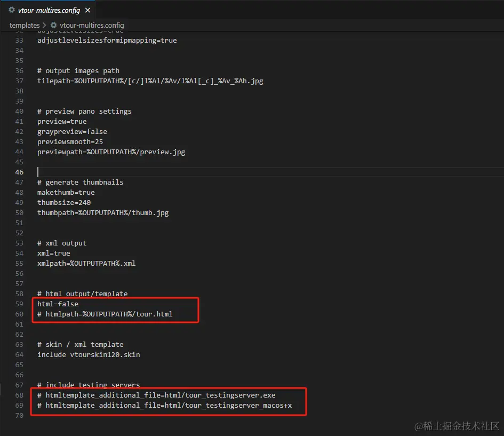Click the tilepath=%OUTPUTPATH% line
504x436 pixels.
[150, 81]
